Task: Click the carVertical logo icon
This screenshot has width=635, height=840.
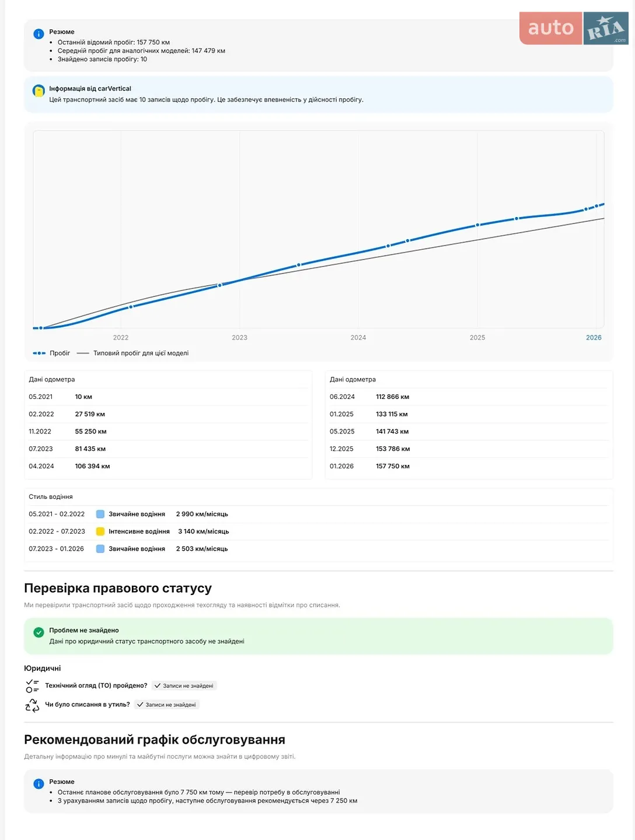Action: (39, 91)
